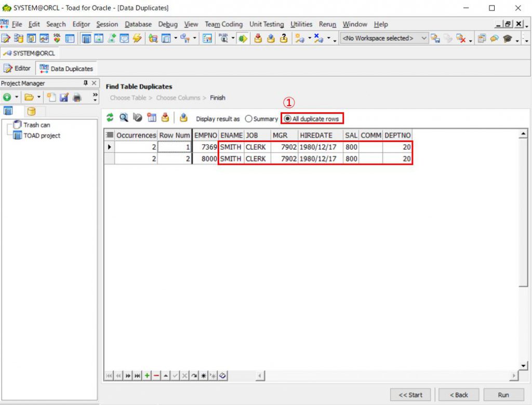Click the export data icon with blue arrow
532x405 pixels.
(183, 117)
